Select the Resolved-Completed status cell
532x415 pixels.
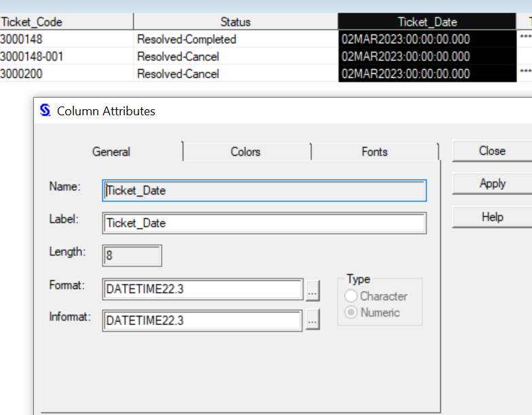click(187, 39)
